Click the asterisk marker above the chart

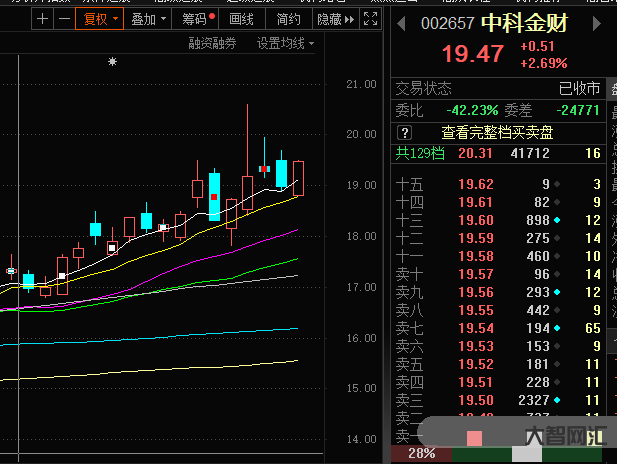tap(112, 62)
